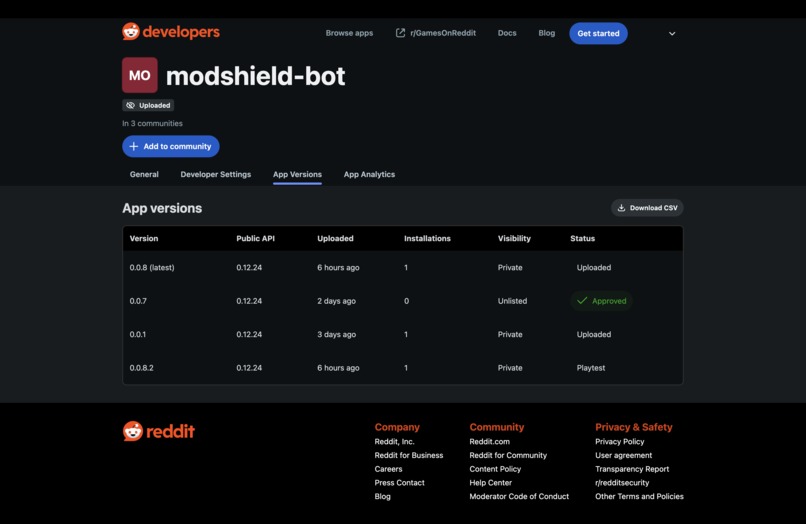Open Browse apps page
806x524 pixels.
(x=349, y=33)
